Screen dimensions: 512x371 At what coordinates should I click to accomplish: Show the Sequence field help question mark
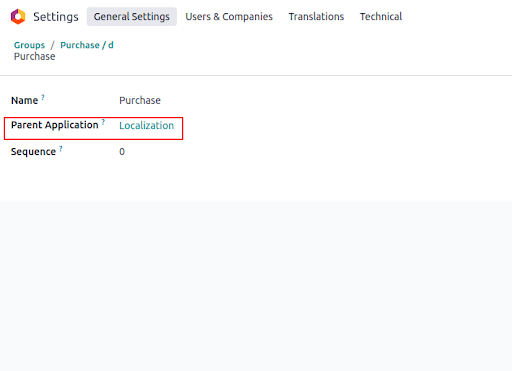(61, 148)
